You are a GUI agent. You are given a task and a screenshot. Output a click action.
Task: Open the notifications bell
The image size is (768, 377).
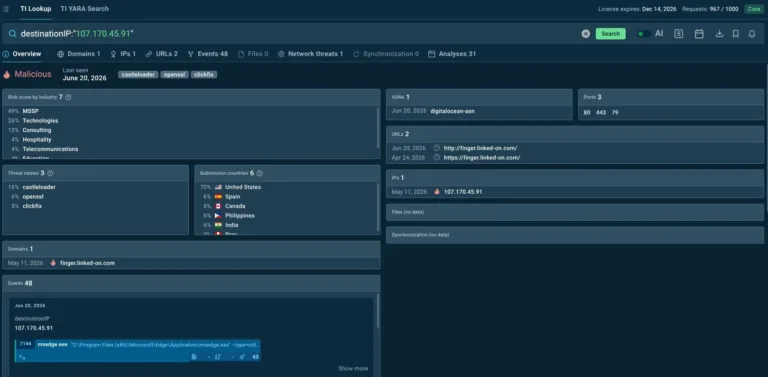click(x=751, y=34)
